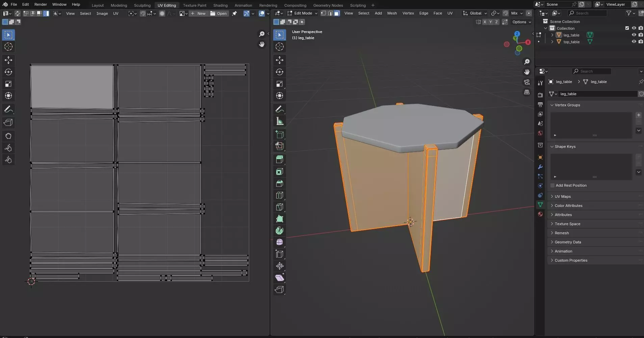
Task: Open the UV menu in UV editor header
Action: pos(115,14)
